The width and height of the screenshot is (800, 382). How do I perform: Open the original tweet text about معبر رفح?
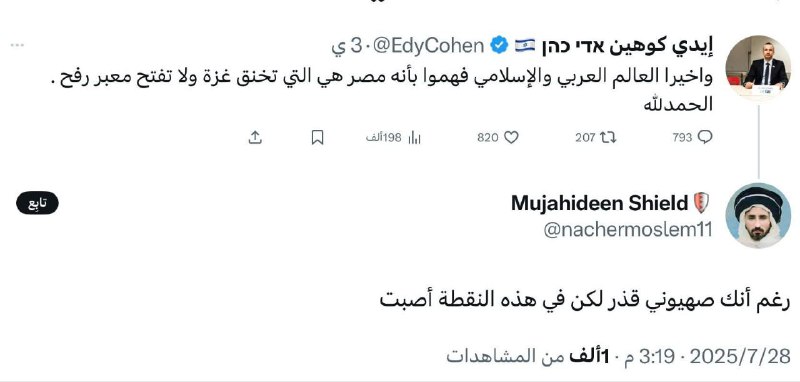(x=385, y=90)
